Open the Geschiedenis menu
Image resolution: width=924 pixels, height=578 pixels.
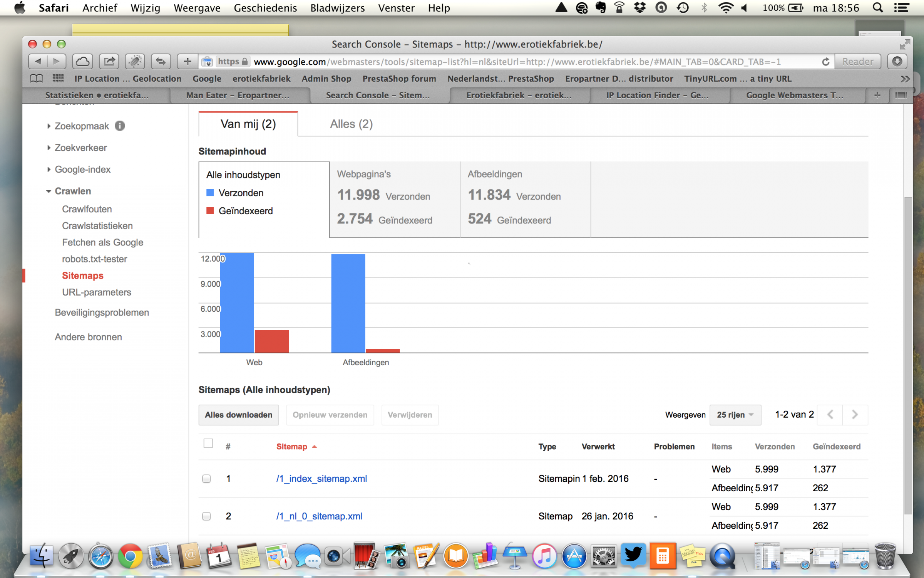point(265,8)
